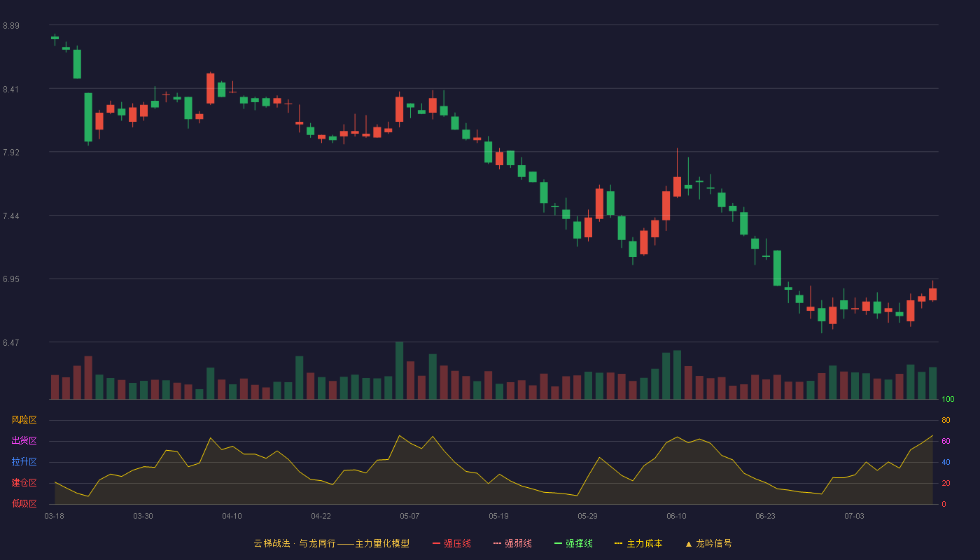Toggle the 强撑线 legend entry
Screen dimensions: 980x560
tap(573, 543)
